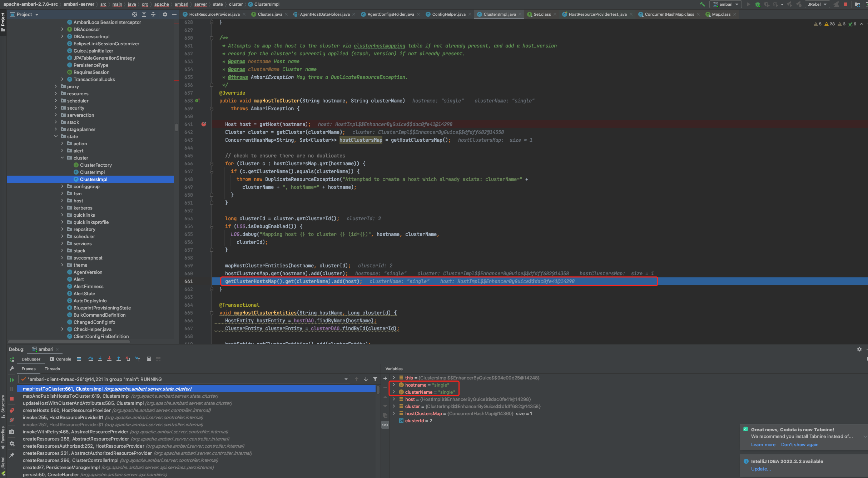868x478 pixels.
Task: Click Step Out in the debugger toolbar
Action: (119, 359)
